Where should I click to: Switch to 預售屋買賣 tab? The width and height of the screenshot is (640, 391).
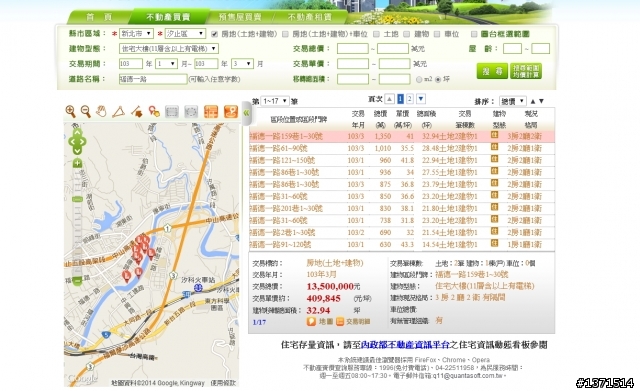tap(240, 17)
